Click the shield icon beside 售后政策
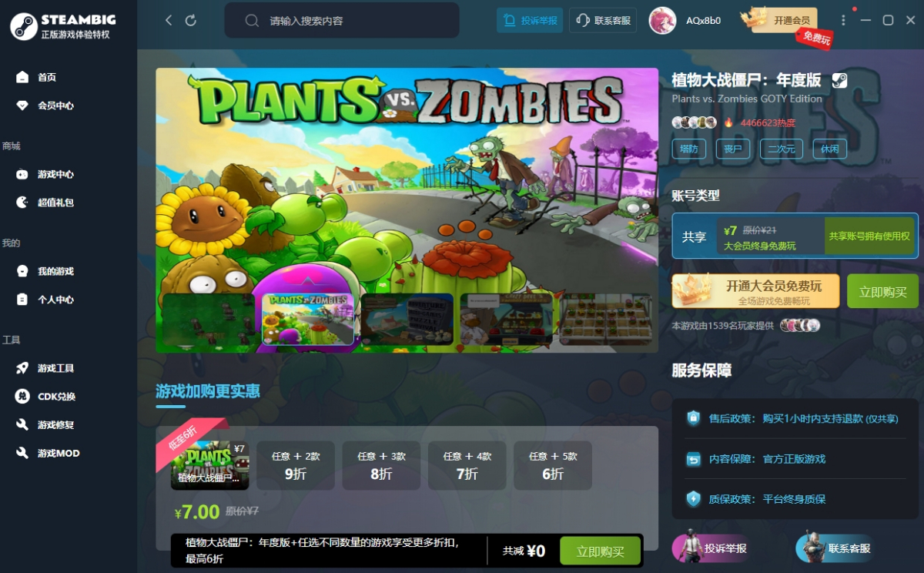Viewport: 924px width, 573px height. point(694,418)
